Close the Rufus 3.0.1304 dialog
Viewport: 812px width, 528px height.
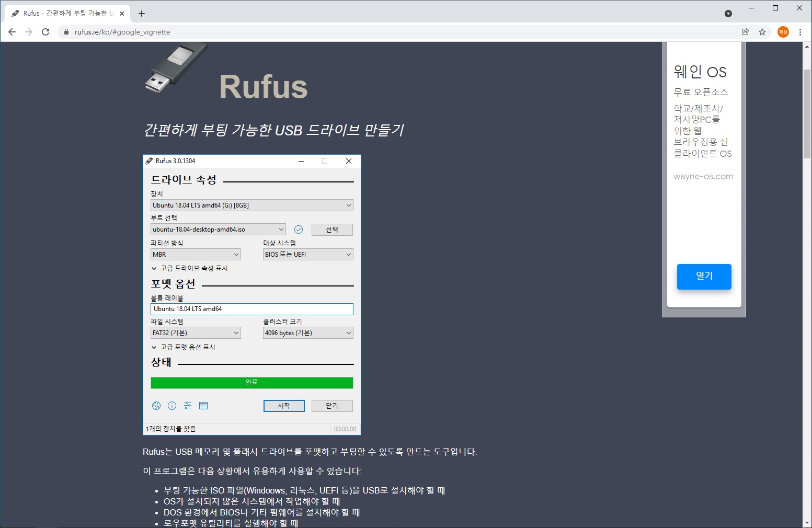click(349, 161)
